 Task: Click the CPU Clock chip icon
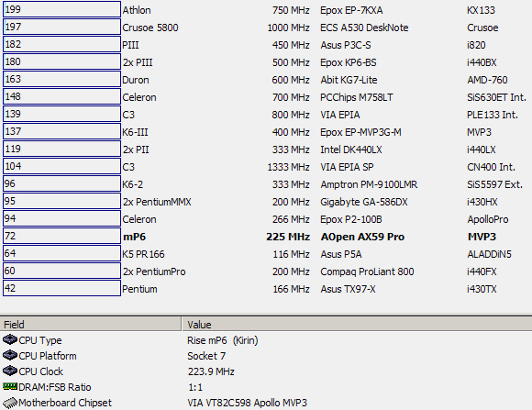10,371
